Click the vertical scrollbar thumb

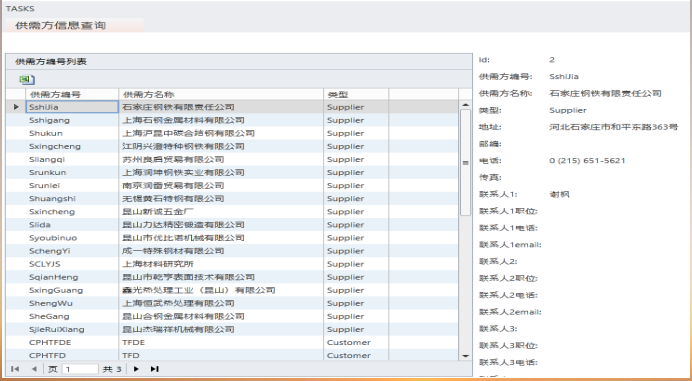point(465,162)
